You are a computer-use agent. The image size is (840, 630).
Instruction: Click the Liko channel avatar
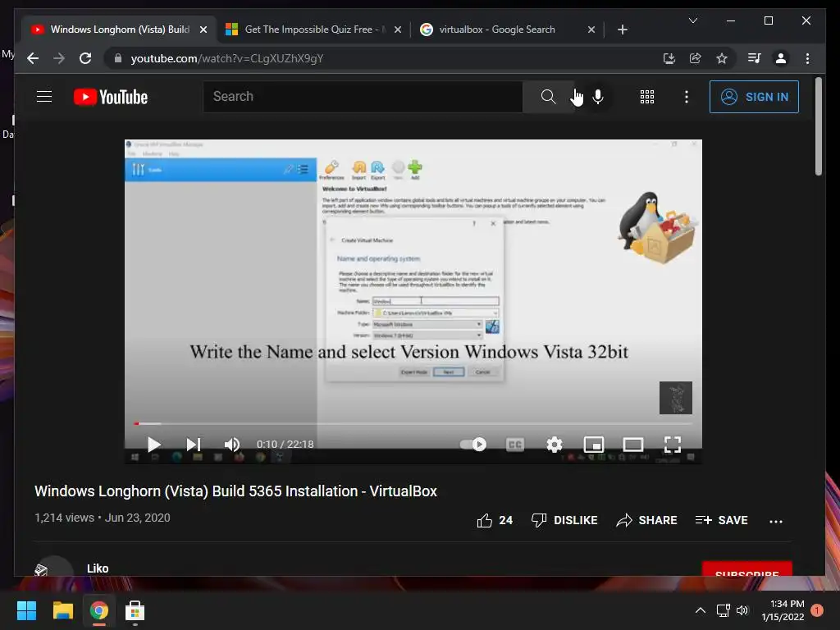pos(53,567)
